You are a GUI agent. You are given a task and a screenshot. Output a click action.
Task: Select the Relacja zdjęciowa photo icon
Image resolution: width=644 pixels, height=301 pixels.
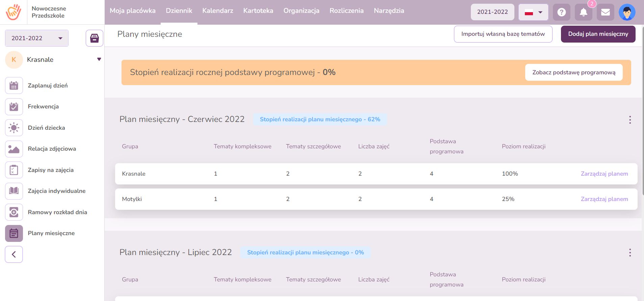[14, 149]
